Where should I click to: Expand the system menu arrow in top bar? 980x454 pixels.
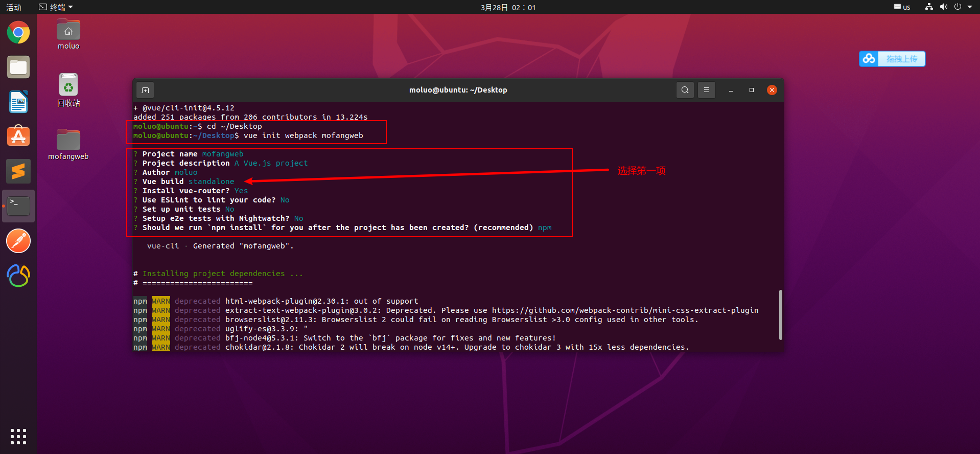pos(970,7)
